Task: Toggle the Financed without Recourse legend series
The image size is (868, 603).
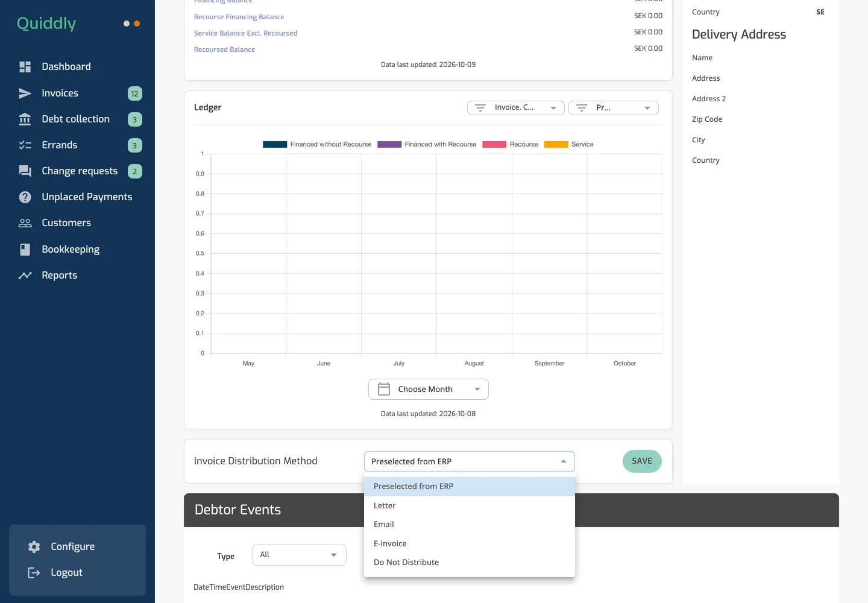Action: [x=317, y=145]
